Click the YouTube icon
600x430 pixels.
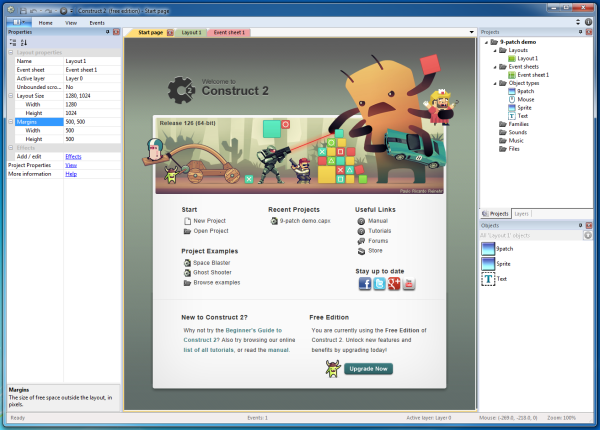click(x=409, y=283)
